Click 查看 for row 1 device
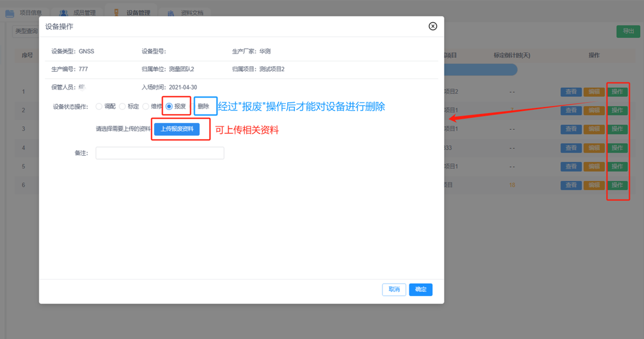 [x=571, y=92]
